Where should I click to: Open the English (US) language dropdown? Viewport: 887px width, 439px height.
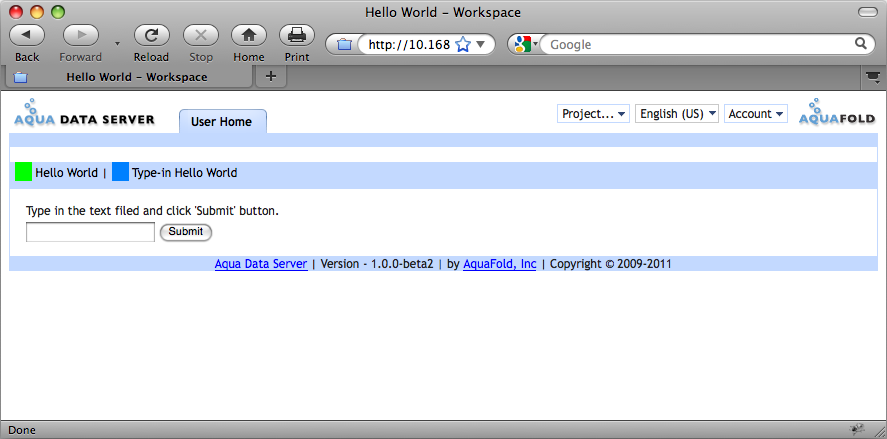pos(677,114)
